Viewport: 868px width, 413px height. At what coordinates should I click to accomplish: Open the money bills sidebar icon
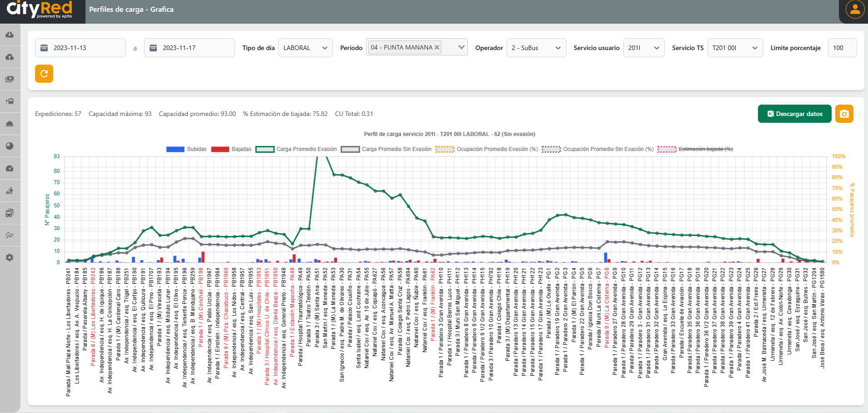[10, 79]
